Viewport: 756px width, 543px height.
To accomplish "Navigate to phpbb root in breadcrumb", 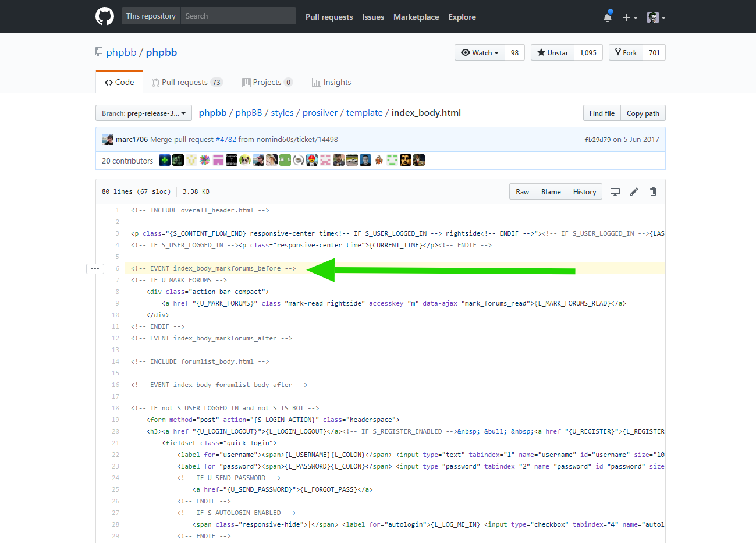I will tap(212, 113).
